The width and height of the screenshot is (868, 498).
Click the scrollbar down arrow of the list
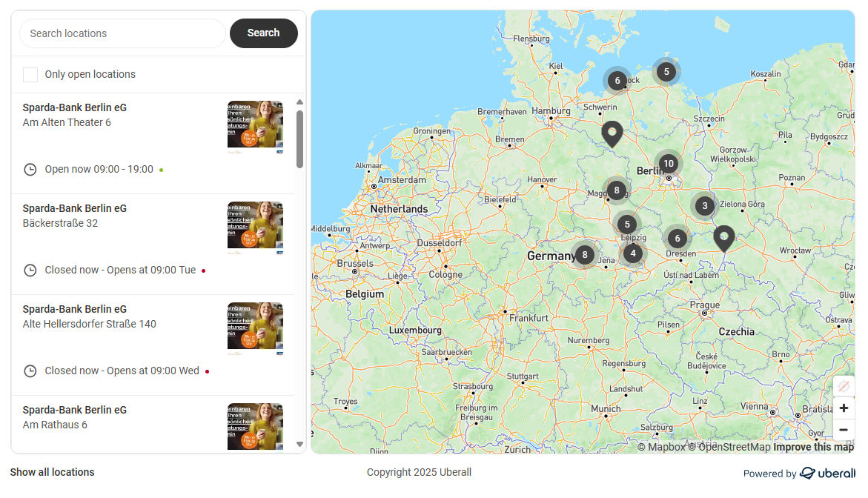pyautogui.click(x=299, y=445)
